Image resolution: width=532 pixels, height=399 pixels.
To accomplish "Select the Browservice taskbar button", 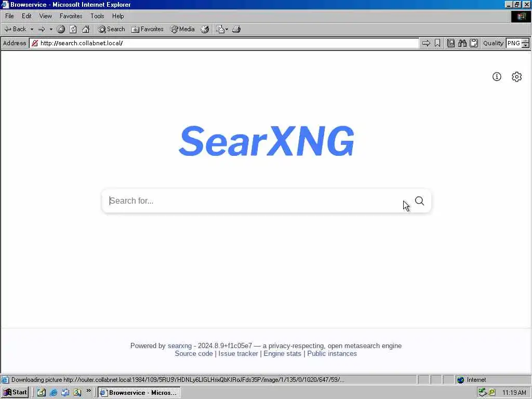I will pyautogui.click(x=139, y=393).
